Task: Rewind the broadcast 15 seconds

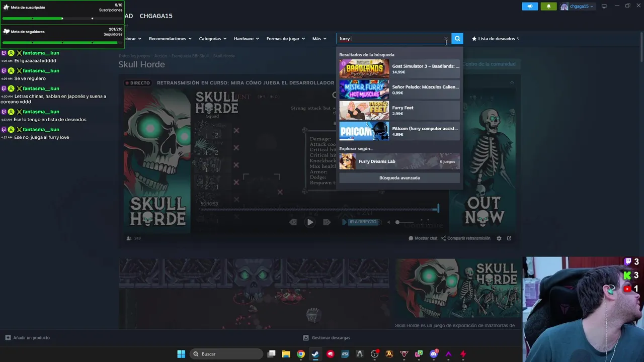Action: [x=293, y=222]
